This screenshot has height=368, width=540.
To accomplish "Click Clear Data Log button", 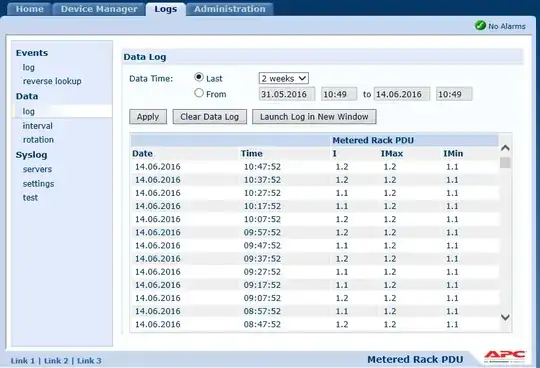I will (x=210, y=117).
